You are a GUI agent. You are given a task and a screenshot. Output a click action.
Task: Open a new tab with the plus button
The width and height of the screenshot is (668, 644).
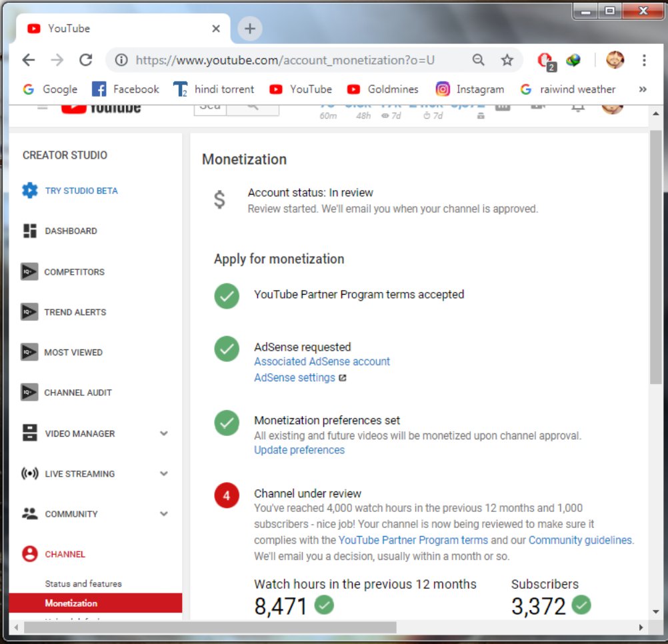(x=249, y=29)
